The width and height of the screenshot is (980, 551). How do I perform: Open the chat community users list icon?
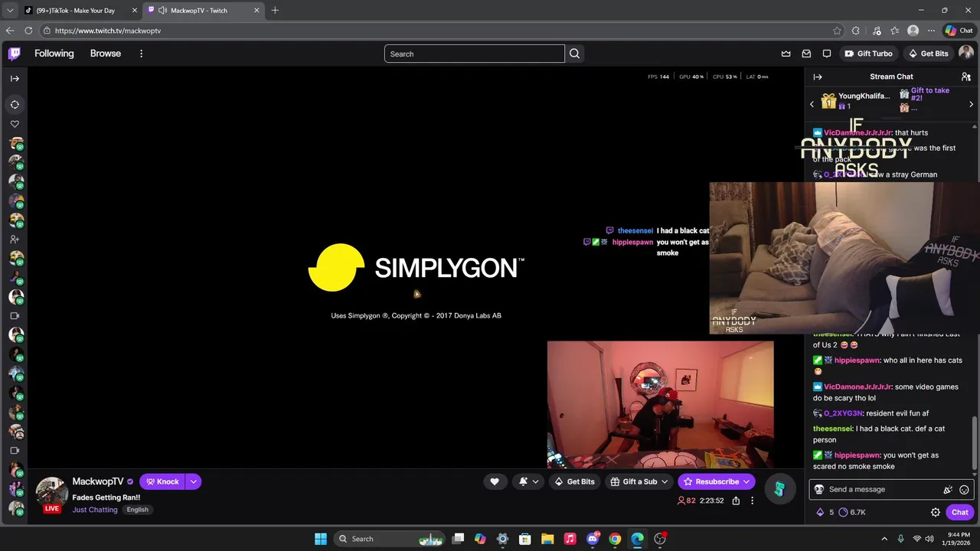(x=966, y=77)
